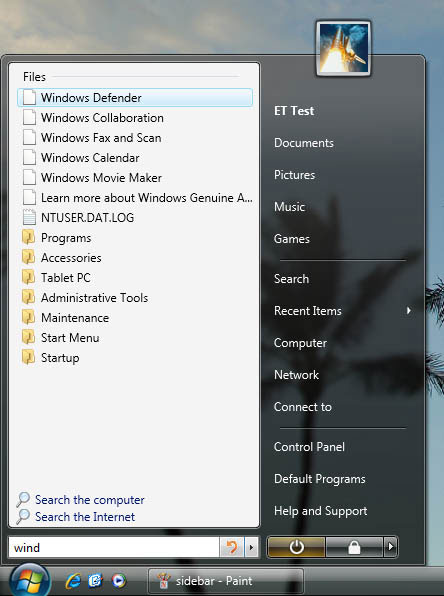Click the lock computer icon
The width and height of the screenshot is (444, 596).
coord(354,547)
